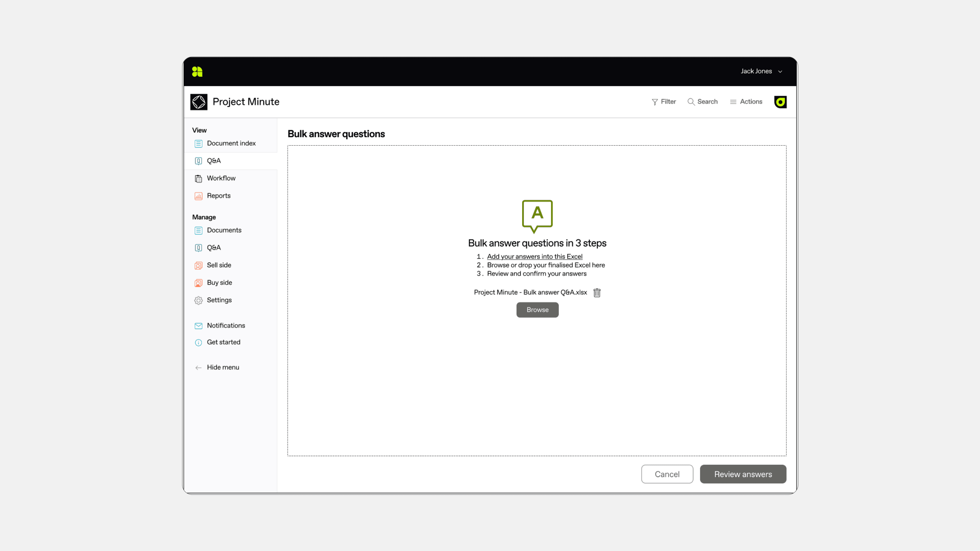
Task: Click the Filter funnel icon
Action: coord(654,102)
